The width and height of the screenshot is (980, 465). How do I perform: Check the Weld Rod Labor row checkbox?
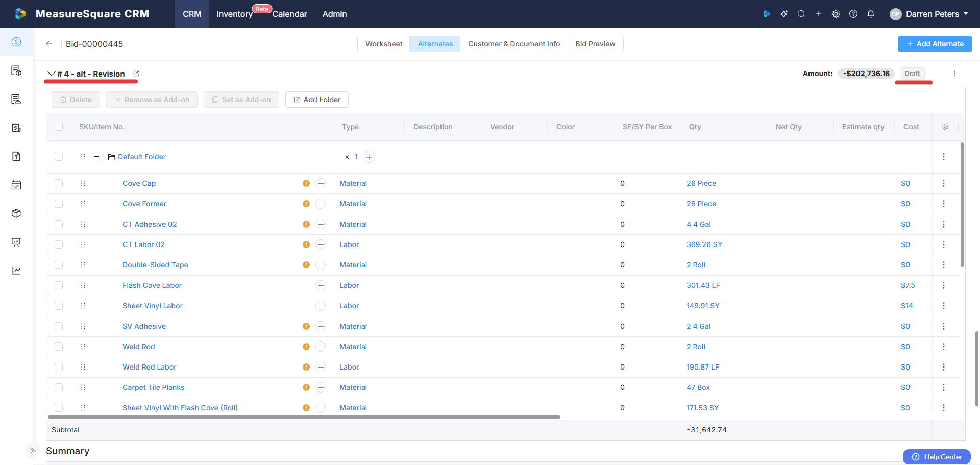click(59, 367)
